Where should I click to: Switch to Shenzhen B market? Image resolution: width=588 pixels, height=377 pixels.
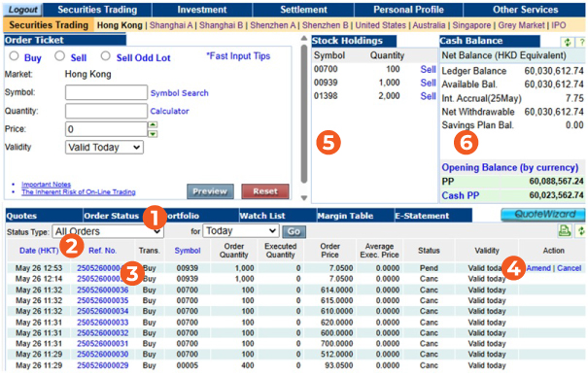(326, 25)
